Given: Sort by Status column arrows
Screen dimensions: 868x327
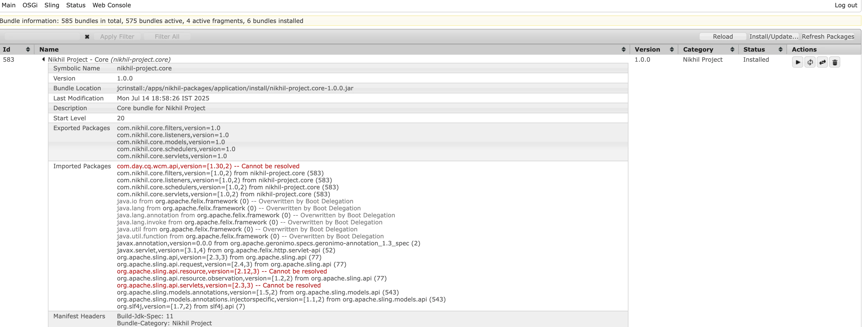Looking at the screenshot, I should coord(780,50).
